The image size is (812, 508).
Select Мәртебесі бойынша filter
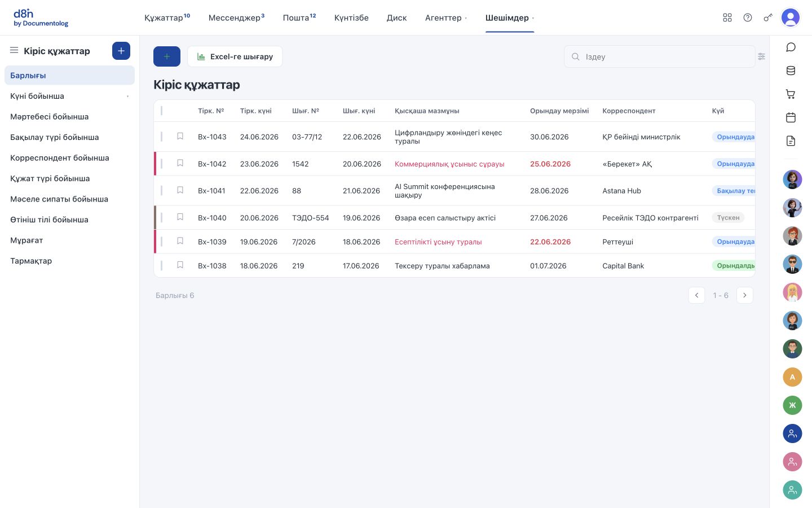(x=69, y=116)
